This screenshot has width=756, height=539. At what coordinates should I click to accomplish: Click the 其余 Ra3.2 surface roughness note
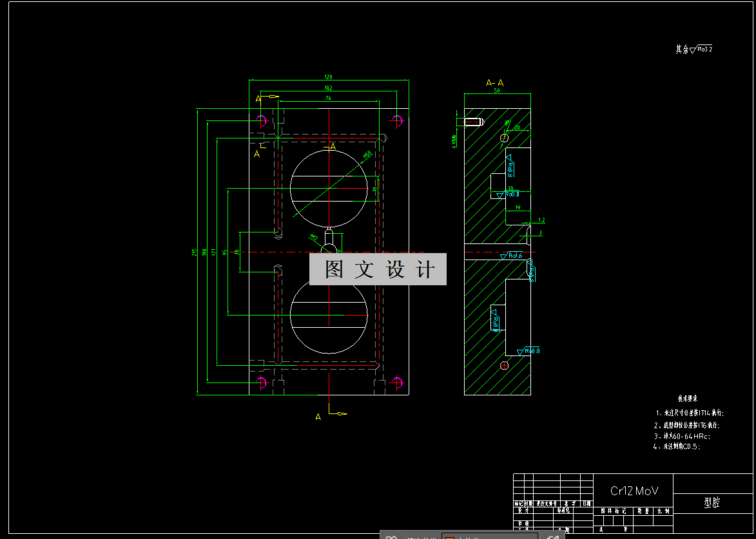tap(693, 49)
